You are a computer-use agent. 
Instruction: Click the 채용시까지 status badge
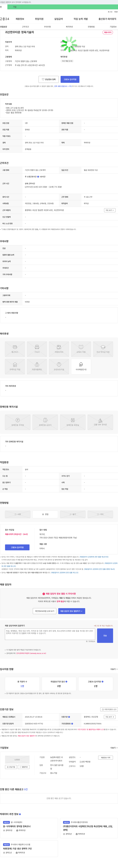pyautogui.click(x=108, y=32)
